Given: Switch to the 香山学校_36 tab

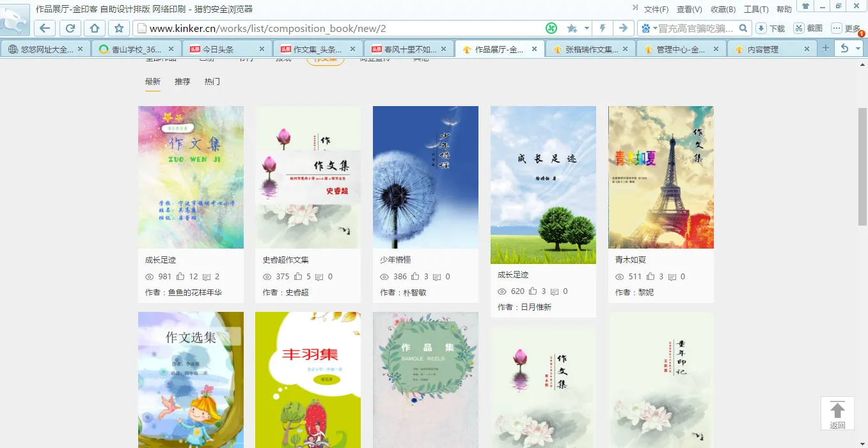Looking at the screenshot, I should point(136,49).
